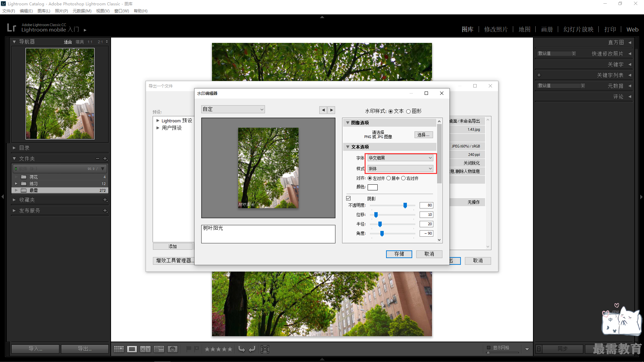Open the Photo menu

click(61, 11)
